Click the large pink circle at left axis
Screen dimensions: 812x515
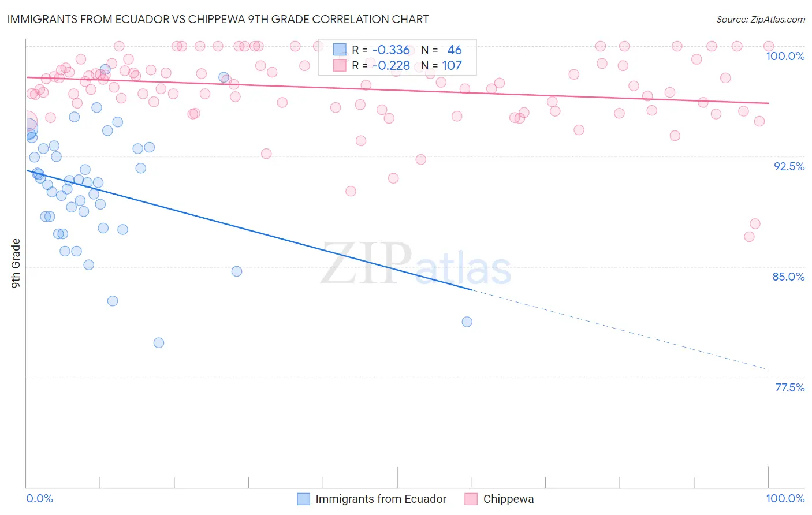click(x=26, y=123)
